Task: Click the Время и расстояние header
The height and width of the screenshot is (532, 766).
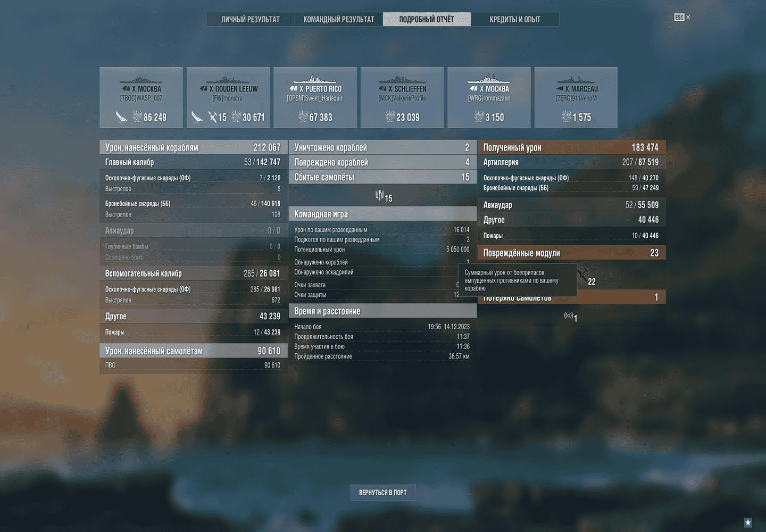Action: click(382, 311)
